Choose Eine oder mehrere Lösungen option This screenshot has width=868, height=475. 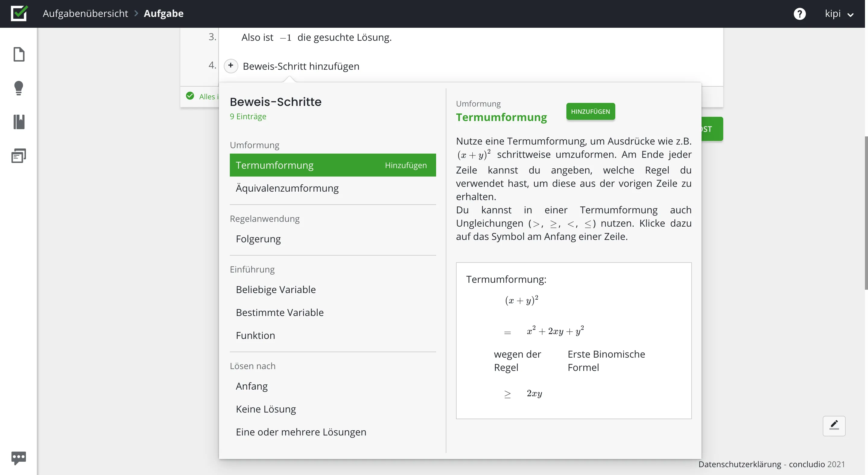pos(301,432)
